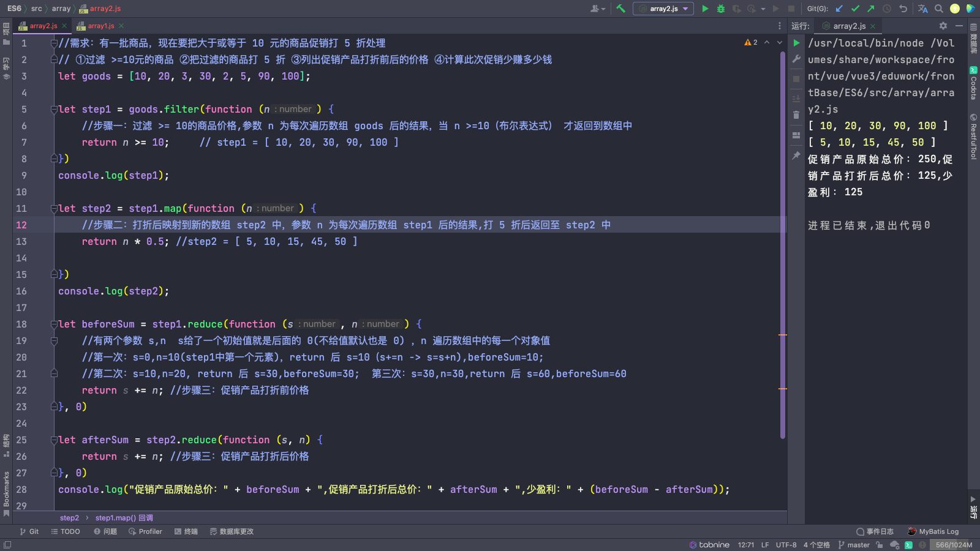The width and height of the screenshot is (980, 551).
Task: Toggle pin tab in Run panel
Action: tap(796, 156)
